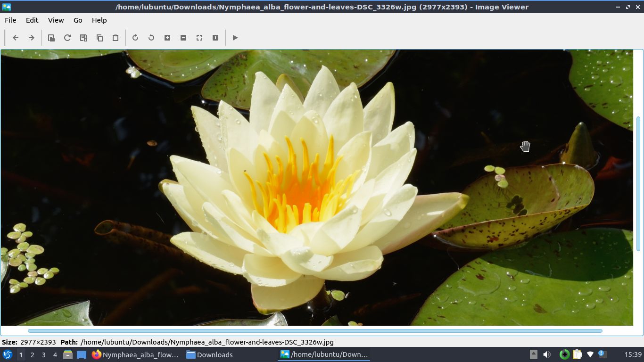Maximize the Image Viewer window
Image resolution: width=644 pixels, height=362 pixels.
[628, 7]
